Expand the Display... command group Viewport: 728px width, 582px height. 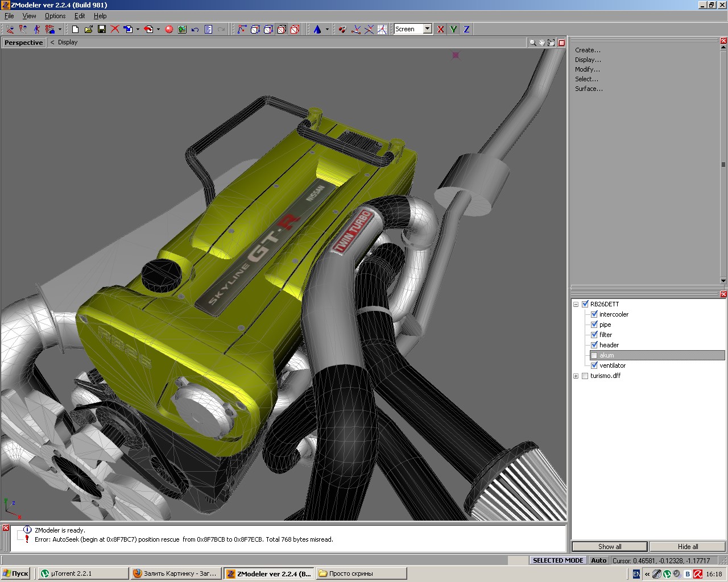pyautogui.click(x=588, y=60)
